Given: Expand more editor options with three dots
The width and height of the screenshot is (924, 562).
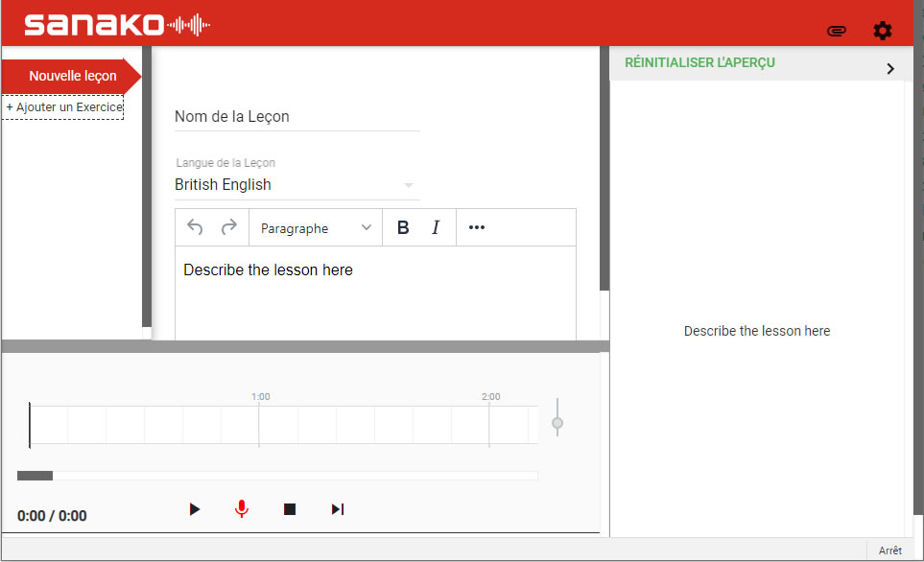Looking at the screenshot, I should click(477, 227).
